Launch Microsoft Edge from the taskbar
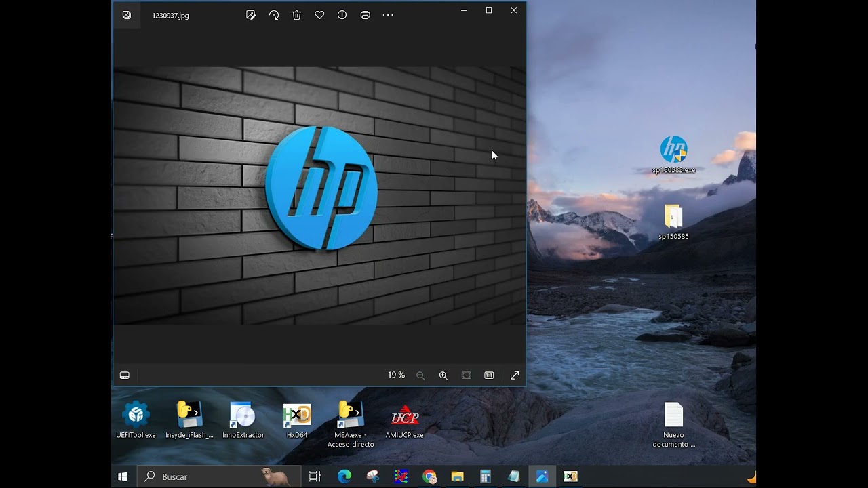Viewport: 868px width, 488px height. [344, 476]
